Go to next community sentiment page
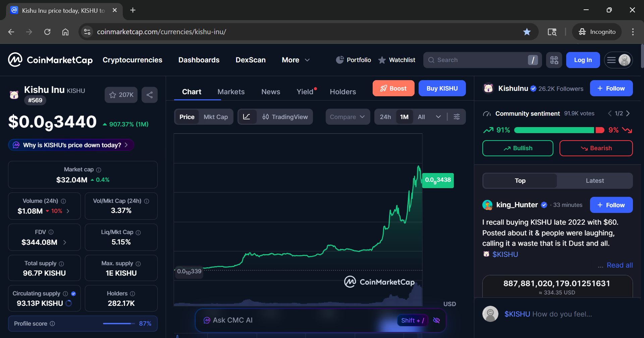Screen dimensions: 644x338 [x=628, y=113]
